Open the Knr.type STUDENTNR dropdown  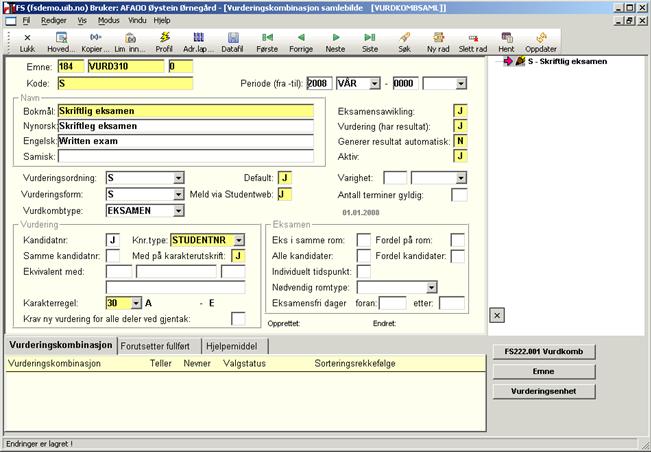[239, 240]
